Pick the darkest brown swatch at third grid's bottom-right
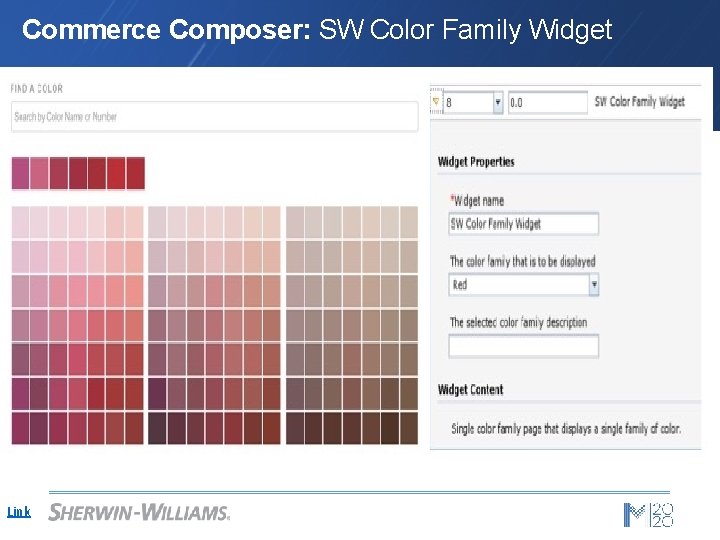This screenshot has width=720, height=540. pyautogui.click(x=408, y=428)
